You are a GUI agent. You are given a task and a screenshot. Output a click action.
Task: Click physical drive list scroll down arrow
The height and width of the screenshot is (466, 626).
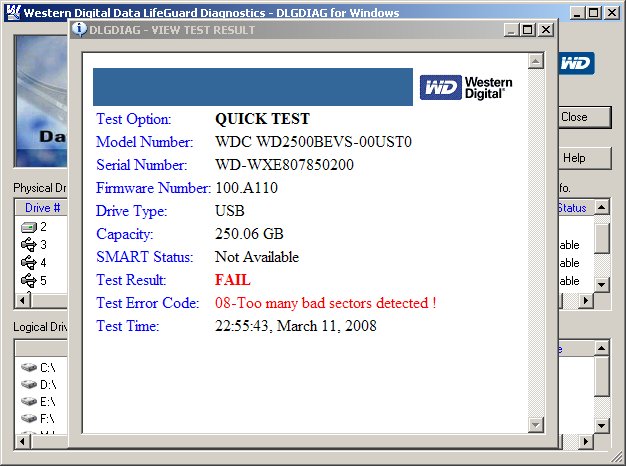click(x=602, y=285)
